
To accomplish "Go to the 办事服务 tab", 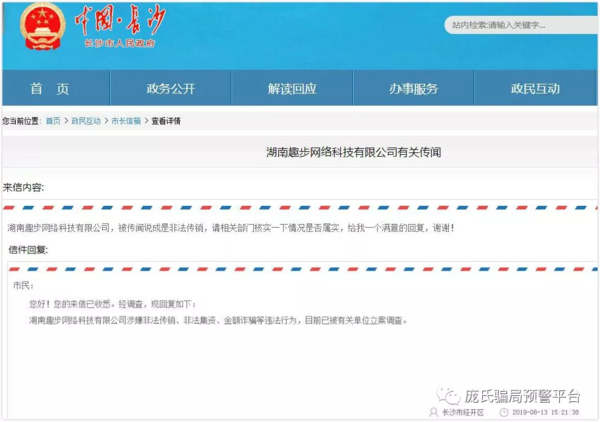I will [413, 89].
